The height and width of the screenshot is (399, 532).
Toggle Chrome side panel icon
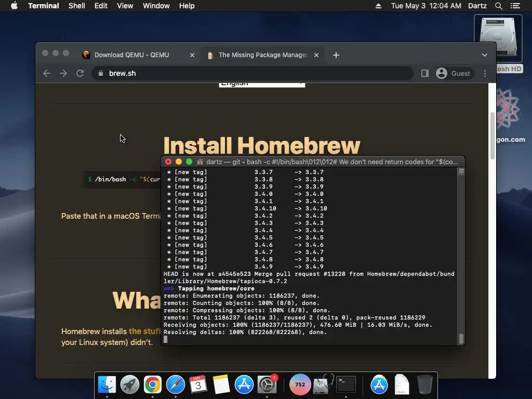425,73
